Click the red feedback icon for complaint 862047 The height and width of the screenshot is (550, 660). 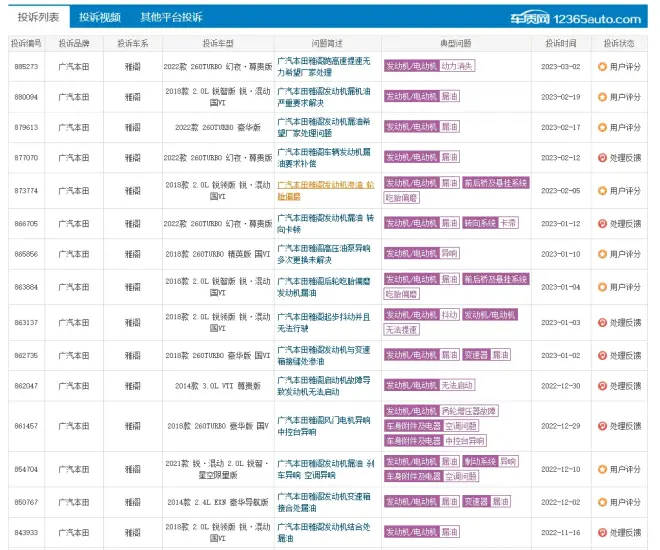[602, 385]
